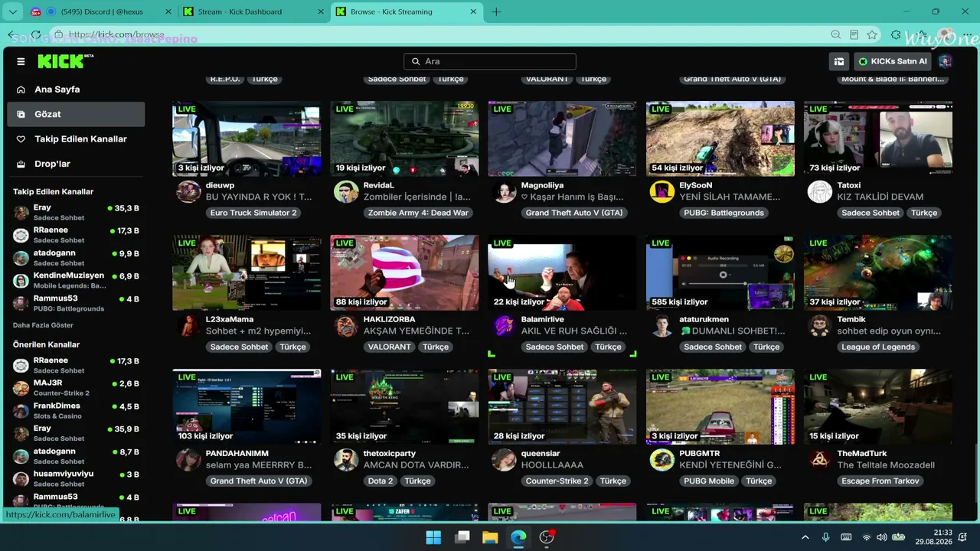Click the ElySooN channel avatar
Screen dimensions: 980x551
[x=661, y=191]
